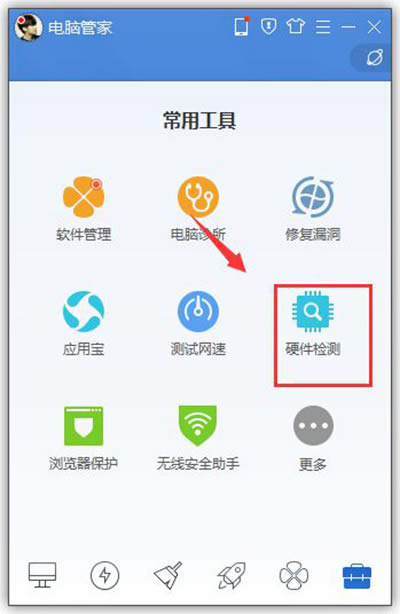Open 硬件检测 hardware detection
400x614 pixels.
pos(313,323)
